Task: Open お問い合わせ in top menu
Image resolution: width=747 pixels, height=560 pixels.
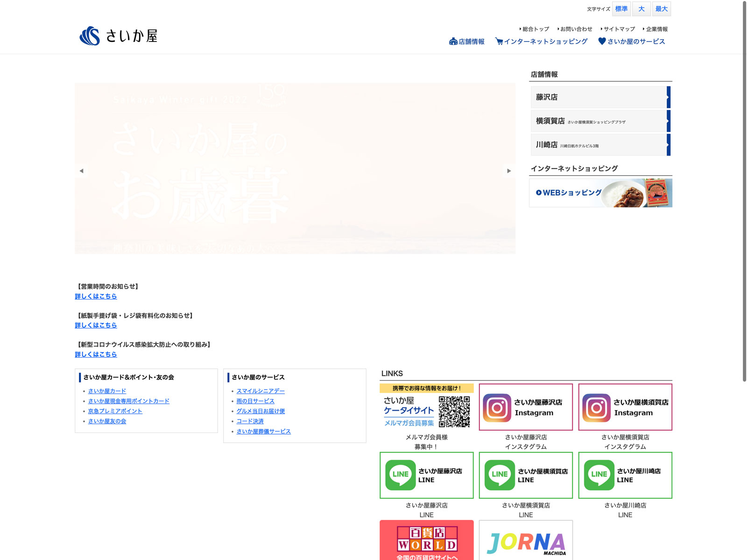Action: click(576, 29)
